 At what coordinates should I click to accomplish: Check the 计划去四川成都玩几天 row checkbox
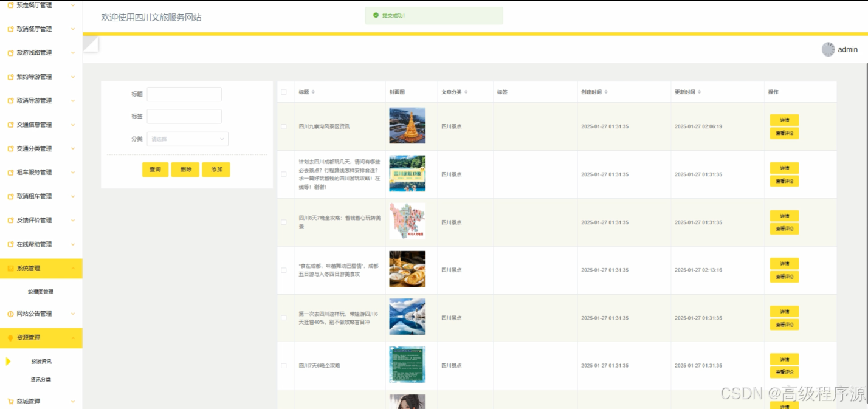283,174
